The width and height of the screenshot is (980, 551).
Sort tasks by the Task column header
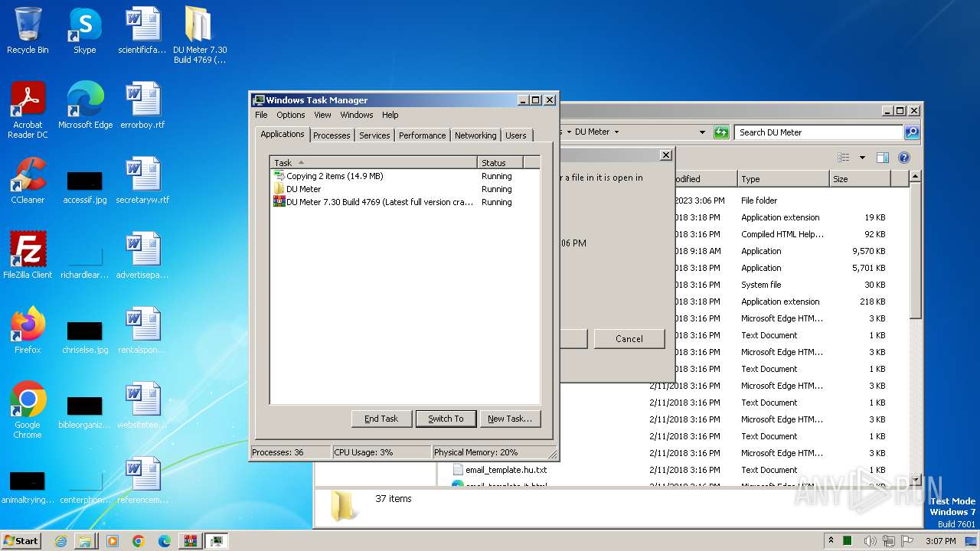(374, 162)
